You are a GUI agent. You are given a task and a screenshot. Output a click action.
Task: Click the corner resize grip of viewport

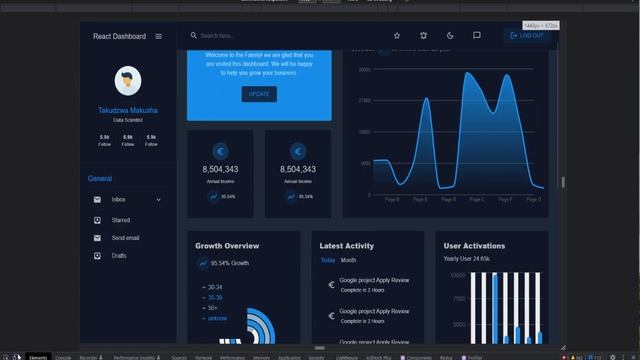pyautogui.click(x=563, y=347)
